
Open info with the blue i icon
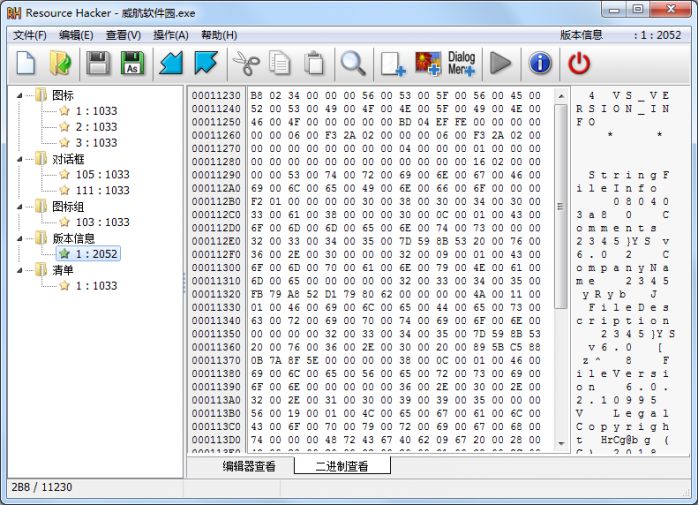coord(540,63)
